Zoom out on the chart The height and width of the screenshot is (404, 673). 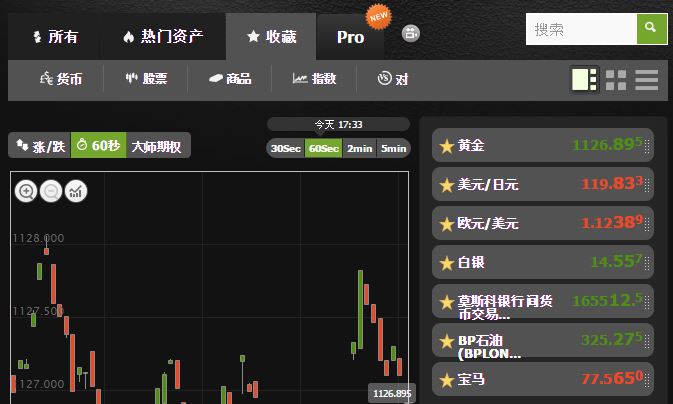tap(51, 191)
